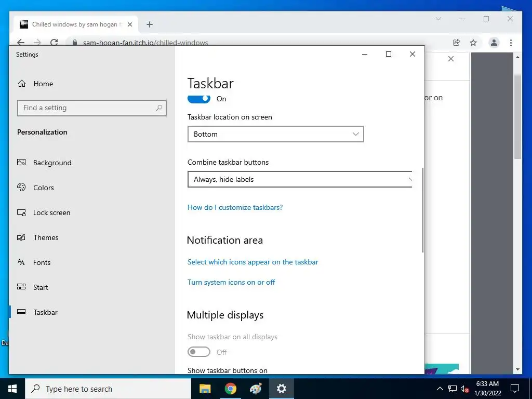Image resolution: width=532 pixels, height=399 pixels.
Task: Click the network tray icon
Action: (453, 389)
